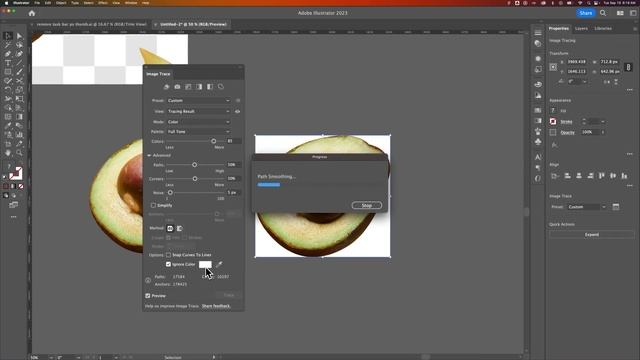
Task: Select the Selection tool in the toolbar
Action: click(8, 36)
